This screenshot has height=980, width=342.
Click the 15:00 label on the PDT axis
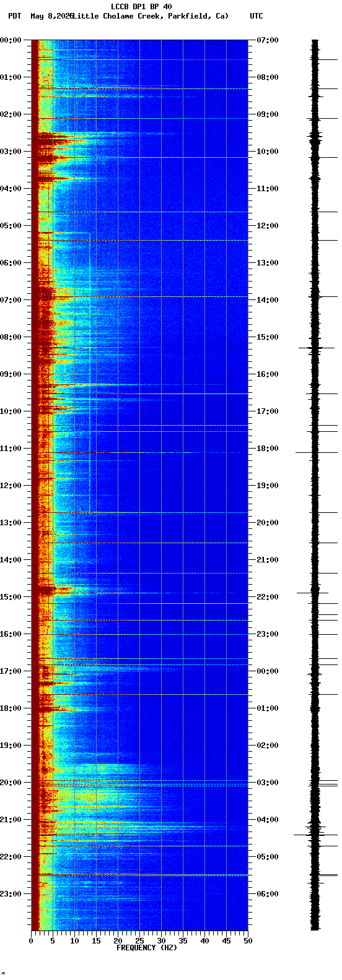coord(11,597)
